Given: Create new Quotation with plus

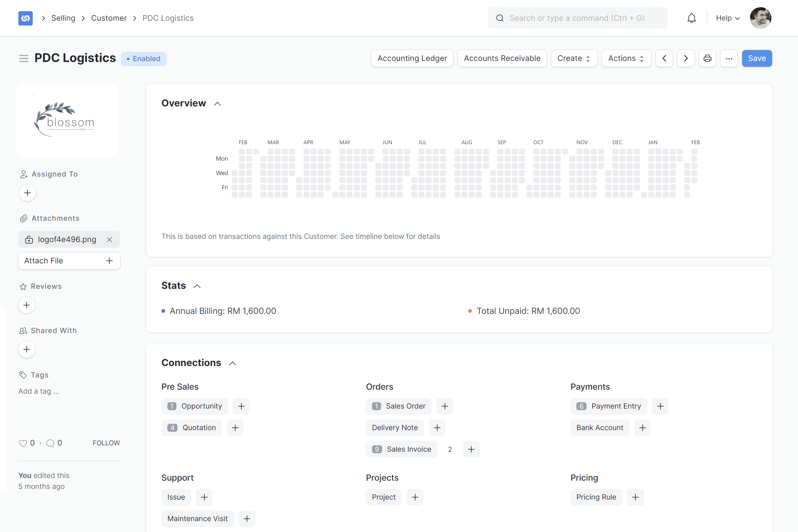Looking at the screenshot, I should 235,427.
